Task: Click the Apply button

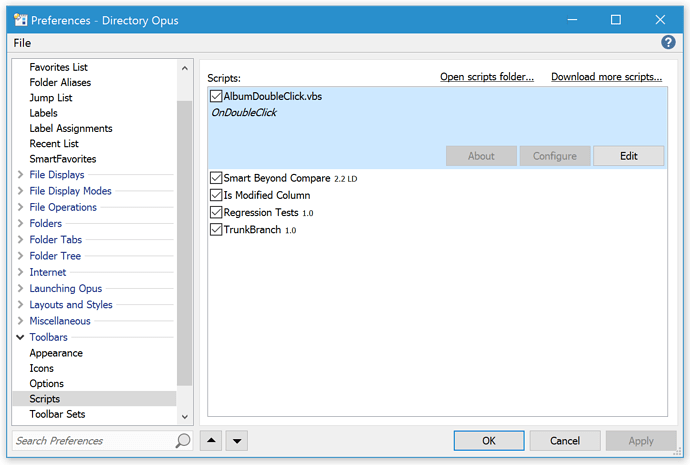Action: click(641, 441)
